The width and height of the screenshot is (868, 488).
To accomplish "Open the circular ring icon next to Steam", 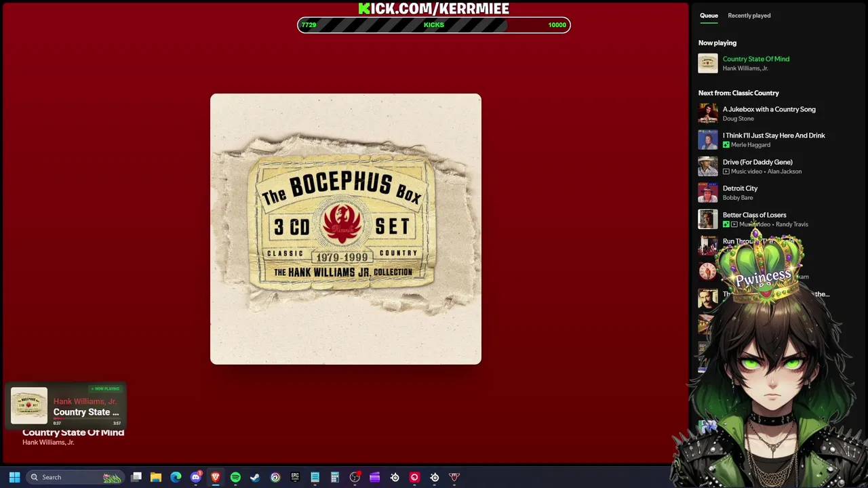I will tap(275, 477).
